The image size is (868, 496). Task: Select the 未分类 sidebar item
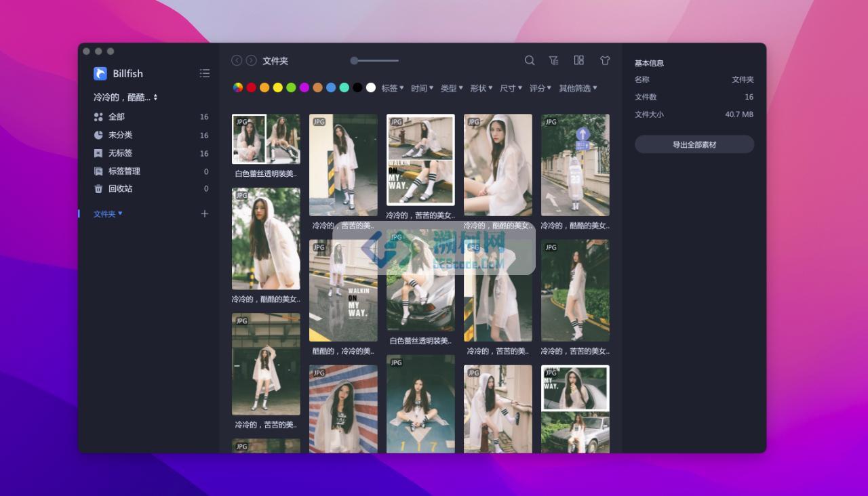click(151, 136)
